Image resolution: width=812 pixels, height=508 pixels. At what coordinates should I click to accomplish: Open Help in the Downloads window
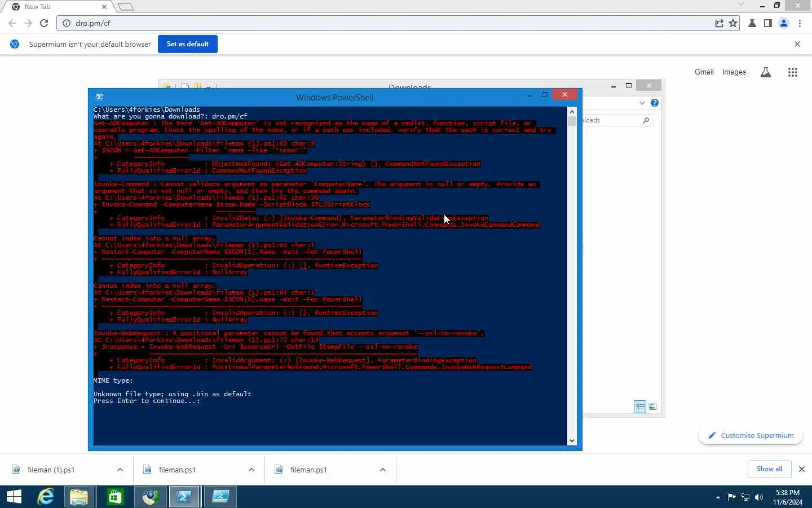pos(655,103)
